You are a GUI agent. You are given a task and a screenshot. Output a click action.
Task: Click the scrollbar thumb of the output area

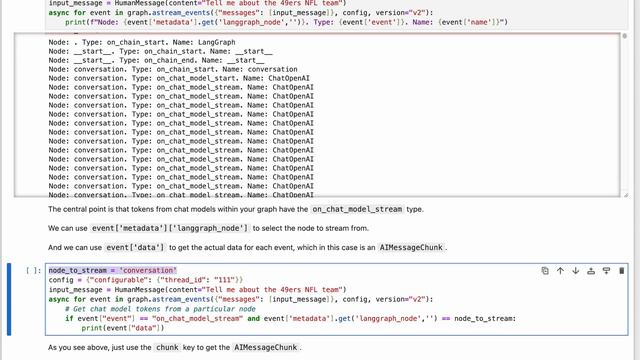[x=624, y=36]
